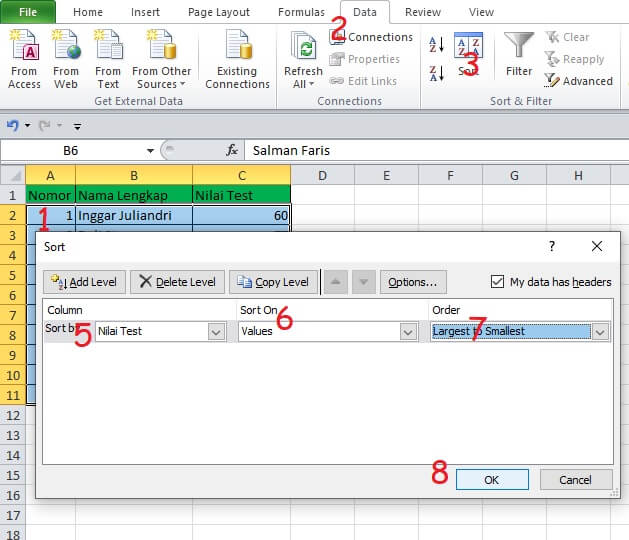Redo the last action
Screen dimensions: 629x540
click(x=45, y=126)
